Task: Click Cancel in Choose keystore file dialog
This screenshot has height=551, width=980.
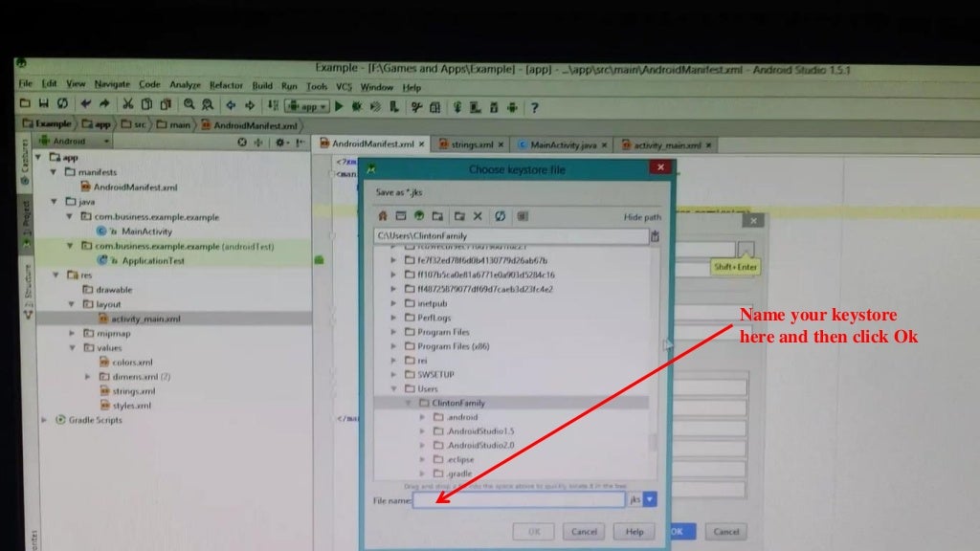Action: [584, 532]
